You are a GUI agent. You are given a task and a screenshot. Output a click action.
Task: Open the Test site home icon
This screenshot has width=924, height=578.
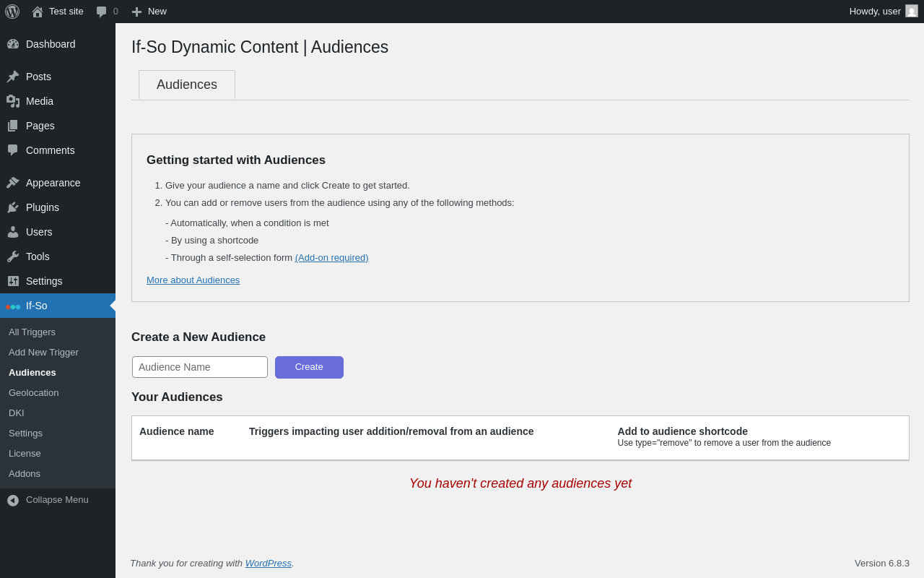point(38,12)
